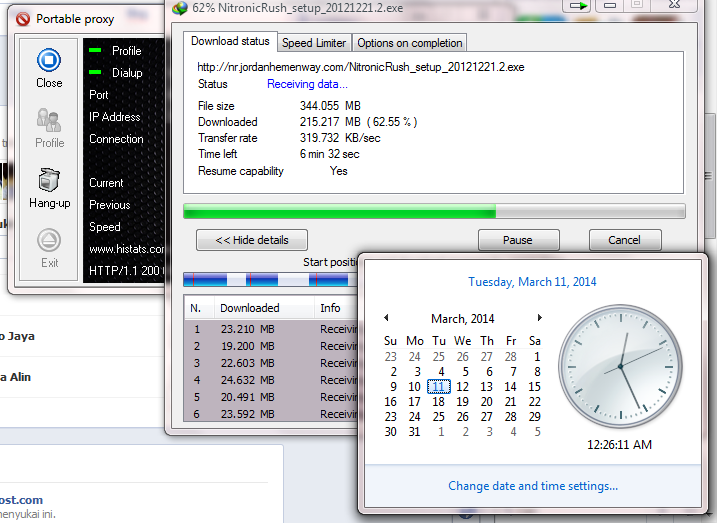Click the Tuesday, March 11, 2014 date text
Viewport: 717px width, 523px height.
pyautogui.click(x=532, y=282)
